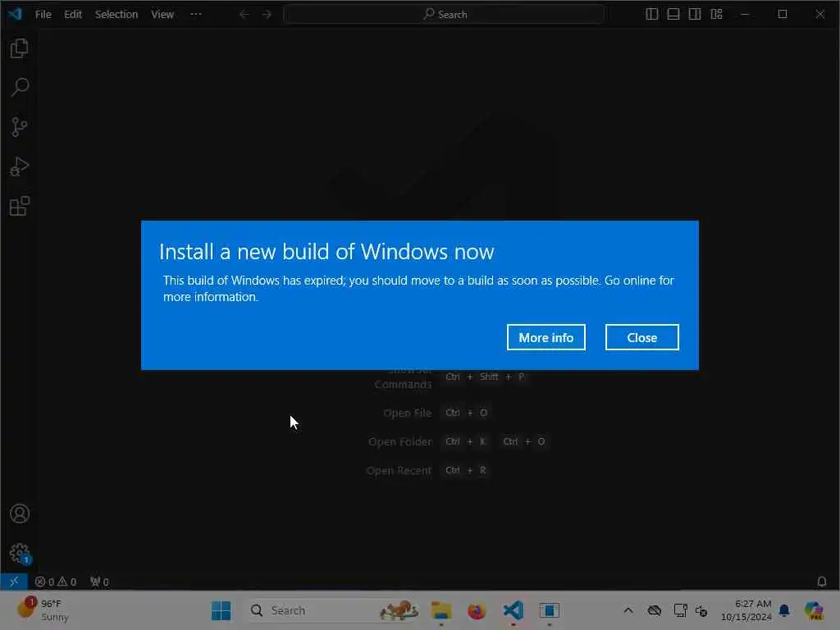Open the Selection menu
This screenshot has height=630, width=840.
[x=116, y=15]
